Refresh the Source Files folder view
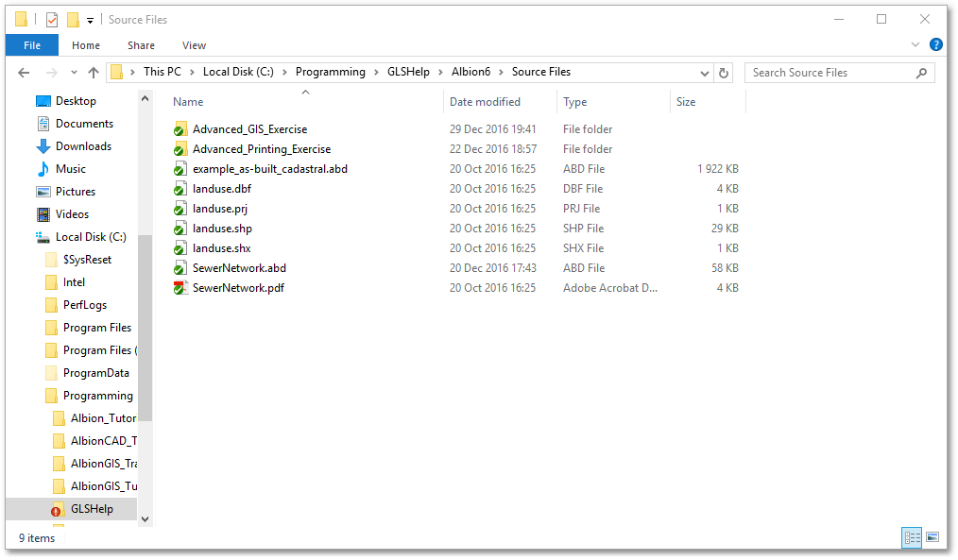The width and height of the screenshot is (958, 560). coord(724,73)
